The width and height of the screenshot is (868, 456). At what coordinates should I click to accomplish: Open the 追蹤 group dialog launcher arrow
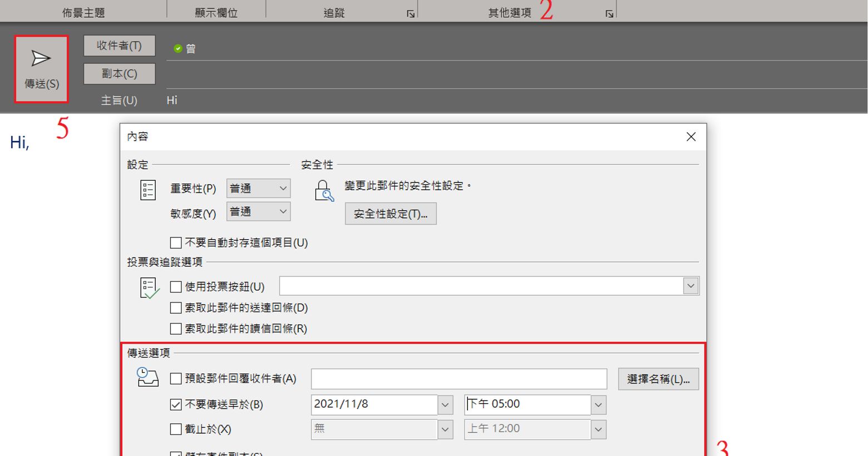[411, 14]
